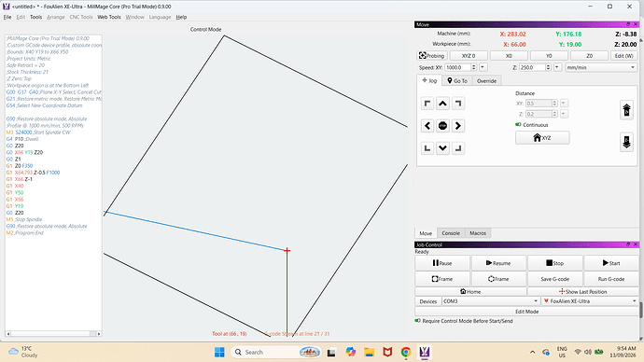
Task: Frame the job with rectangular Frame
Action: [442, 279]
